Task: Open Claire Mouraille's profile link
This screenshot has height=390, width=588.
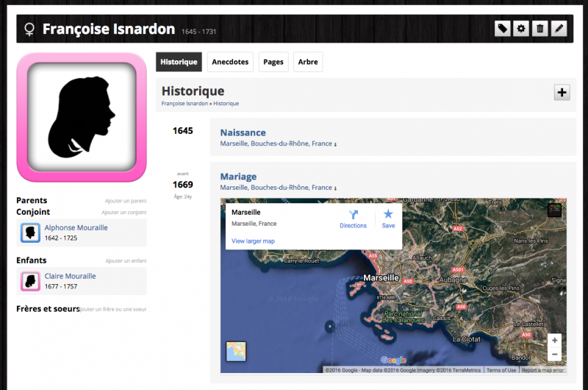Action: (70, 277)
